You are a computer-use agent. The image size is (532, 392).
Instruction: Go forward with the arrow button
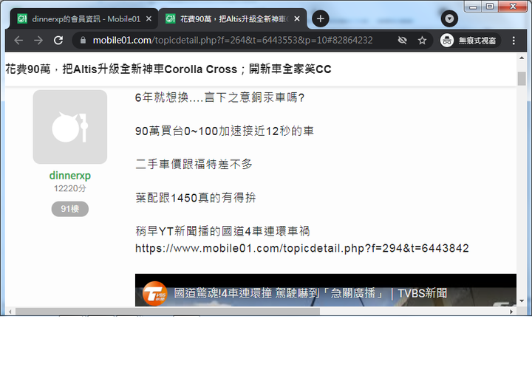pyautogui.click(x=38, y=41)
